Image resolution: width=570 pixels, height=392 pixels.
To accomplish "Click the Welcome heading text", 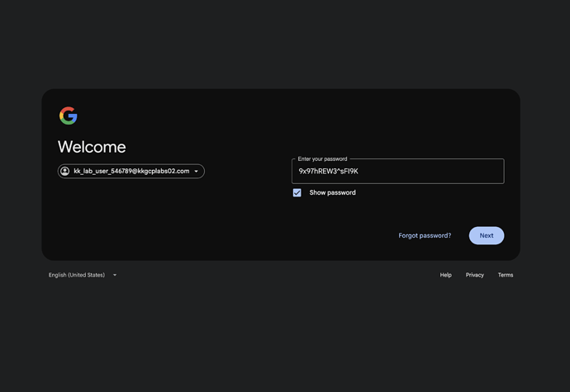I will tap(92, 147).
